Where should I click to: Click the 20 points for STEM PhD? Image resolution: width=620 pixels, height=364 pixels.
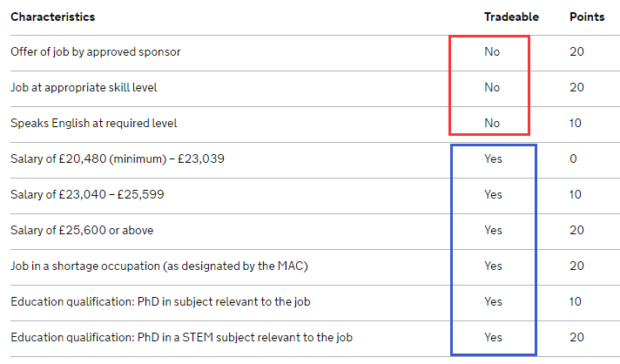576,338
